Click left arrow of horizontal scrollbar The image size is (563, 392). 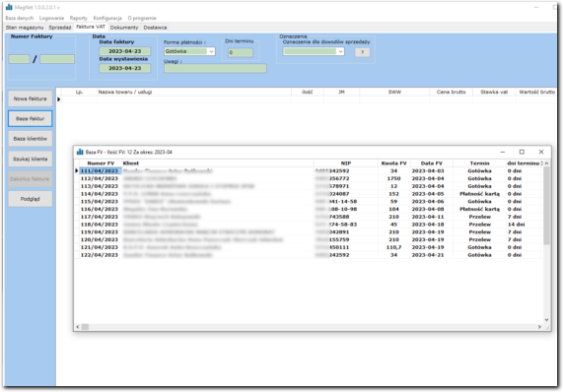click(x=78, y=327)
